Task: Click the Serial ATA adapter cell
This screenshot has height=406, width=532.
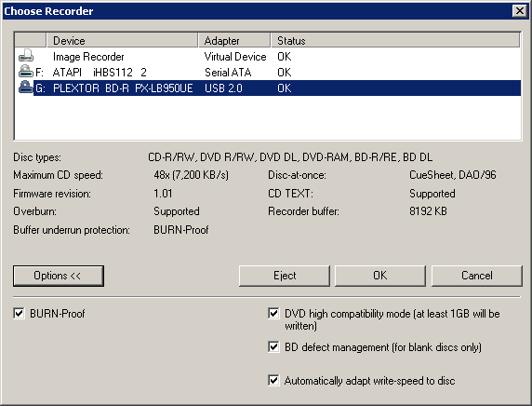Action: 228,72
